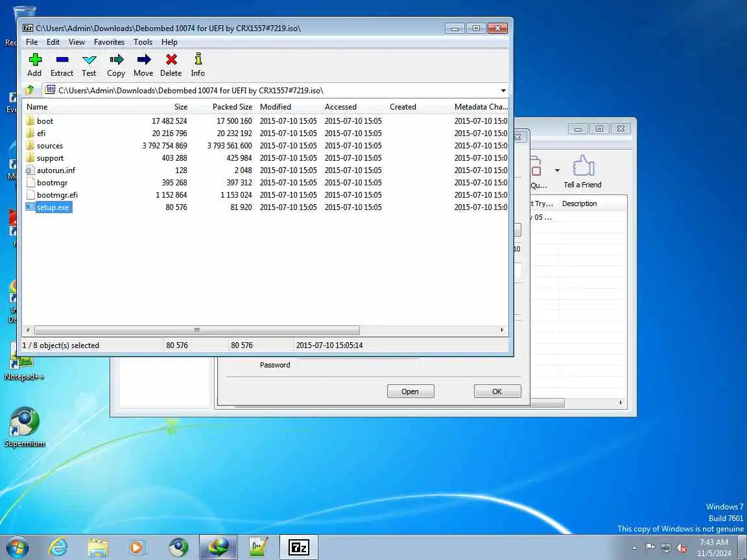The height and width of the screenshot is (560, 747).
Task: Expand the address path dropdown arrow
Action: click(503, 91)
